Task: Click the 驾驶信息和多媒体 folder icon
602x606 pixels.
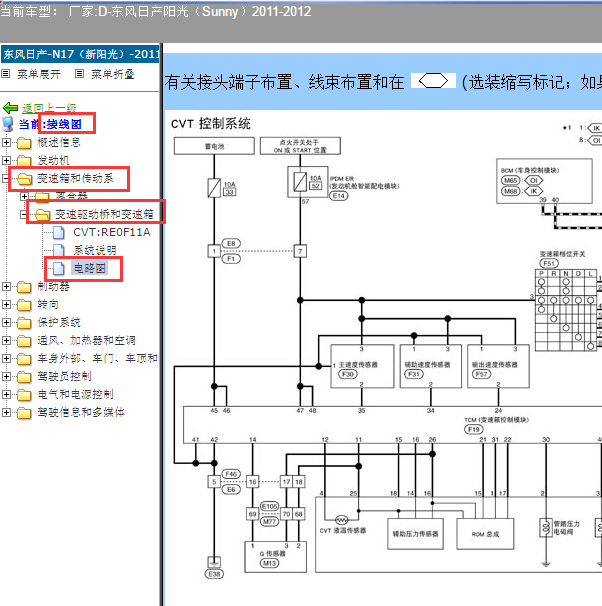Action: (x=24, y=413)
